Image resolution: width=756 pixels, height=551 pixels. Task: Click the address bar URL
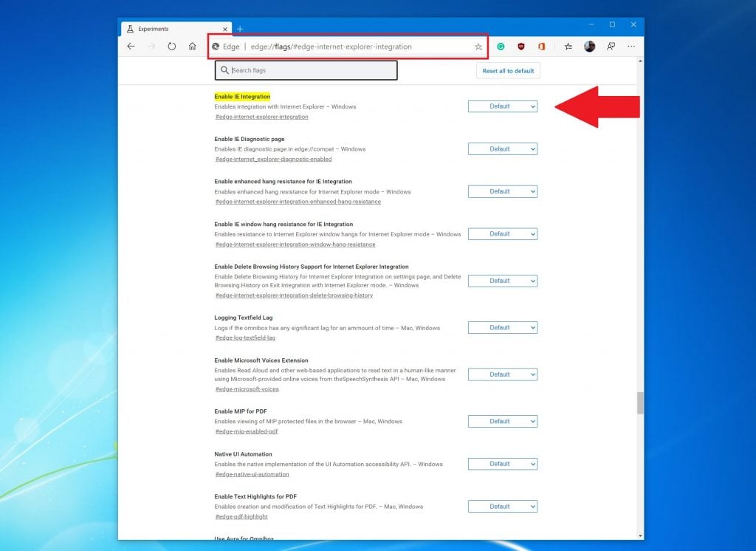click(331, 47)
